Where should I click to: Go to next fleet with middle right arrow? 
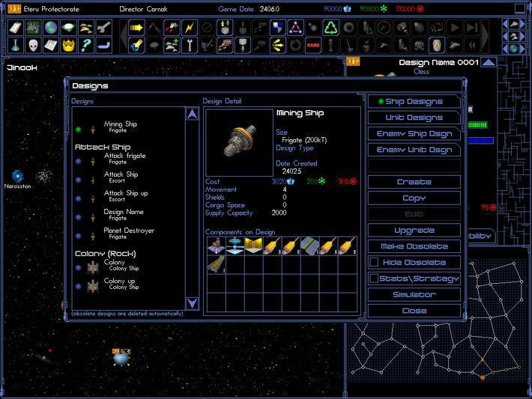522,36
